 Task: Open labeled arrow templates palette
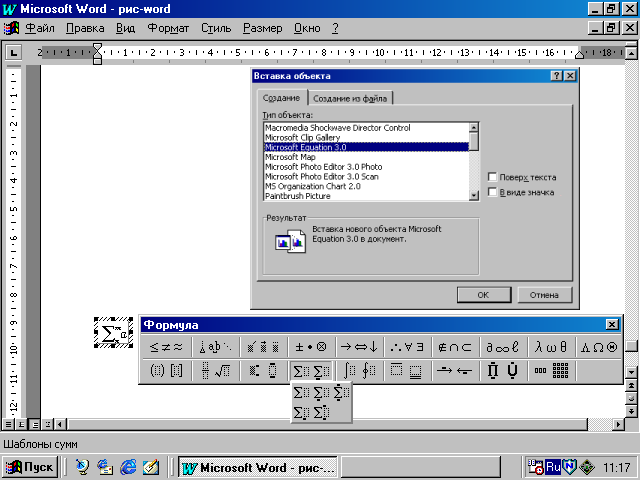click(455, 371)
